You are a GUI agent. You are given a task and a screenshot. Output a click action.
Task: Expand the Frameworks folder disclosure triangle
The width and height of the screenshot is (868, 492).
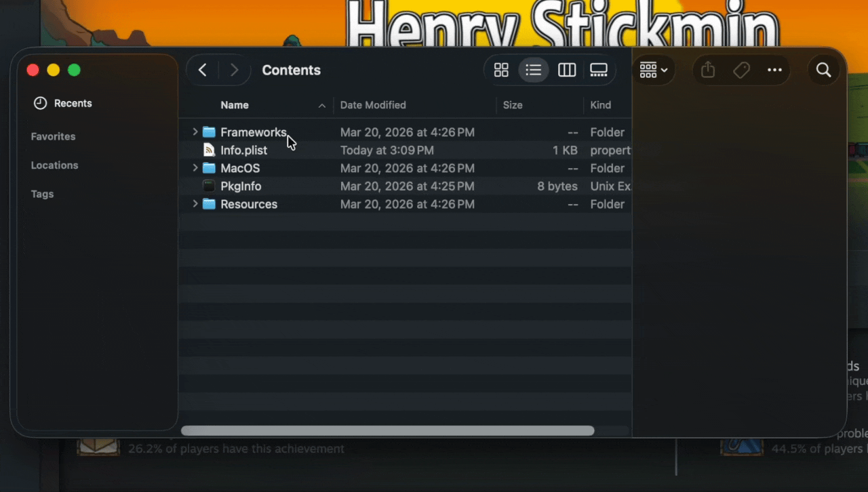(x=195, y=132)
